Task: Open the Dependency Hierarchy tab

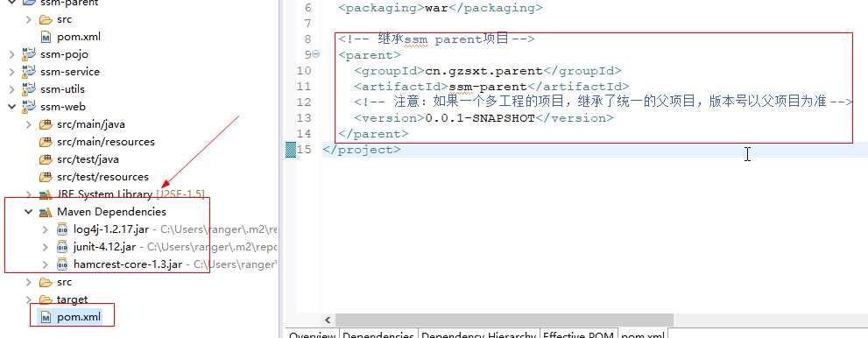Action: 479,334
